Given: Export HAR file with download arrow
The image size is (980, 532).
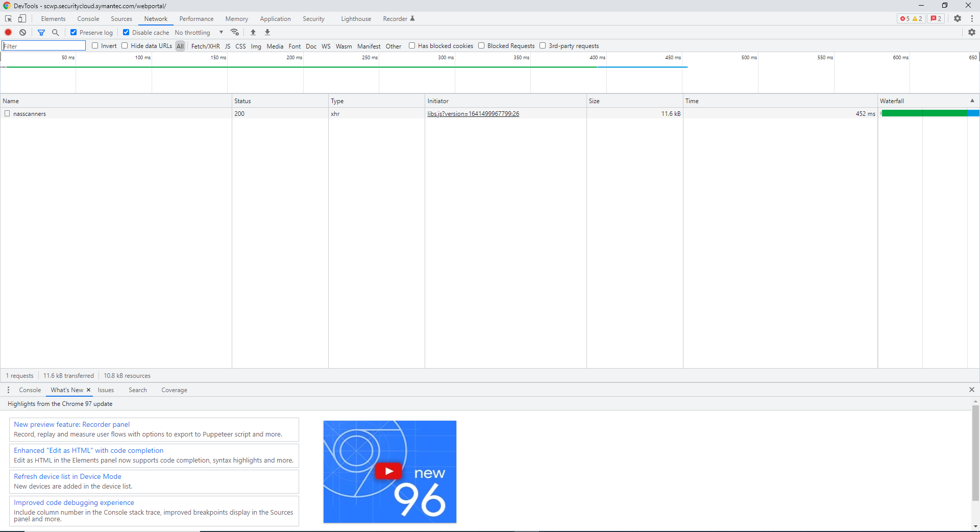Looking at the screenshot, I should click(x=267, y=32).
